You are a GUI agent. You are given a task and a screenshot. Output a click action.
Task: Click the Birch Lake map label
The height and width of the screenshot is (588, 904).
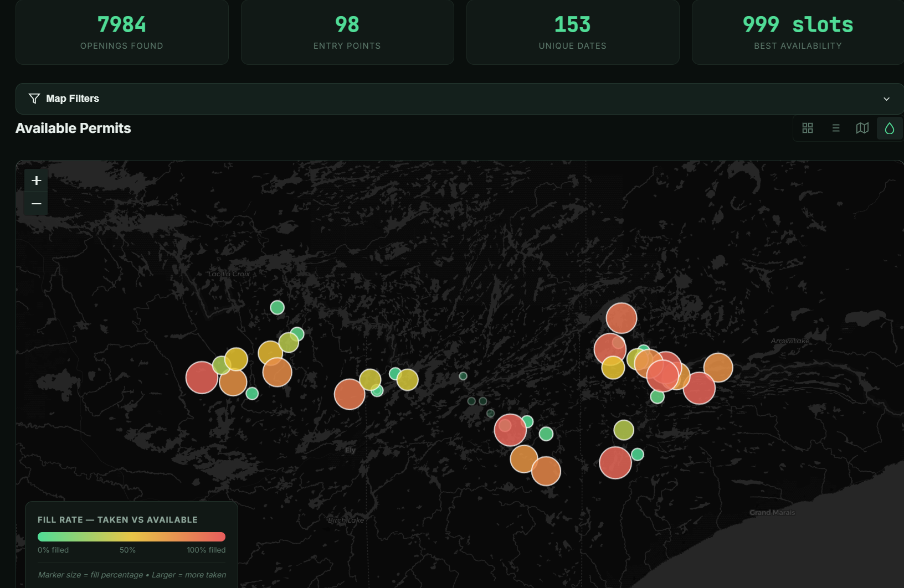click(x=346, y=520)
